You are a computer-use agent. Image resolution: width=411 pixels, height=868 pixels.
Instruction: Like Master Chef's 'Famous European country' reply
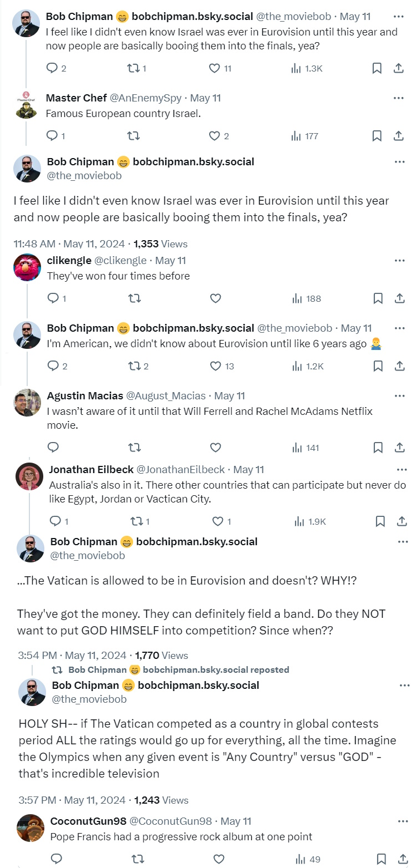point(215,136)
